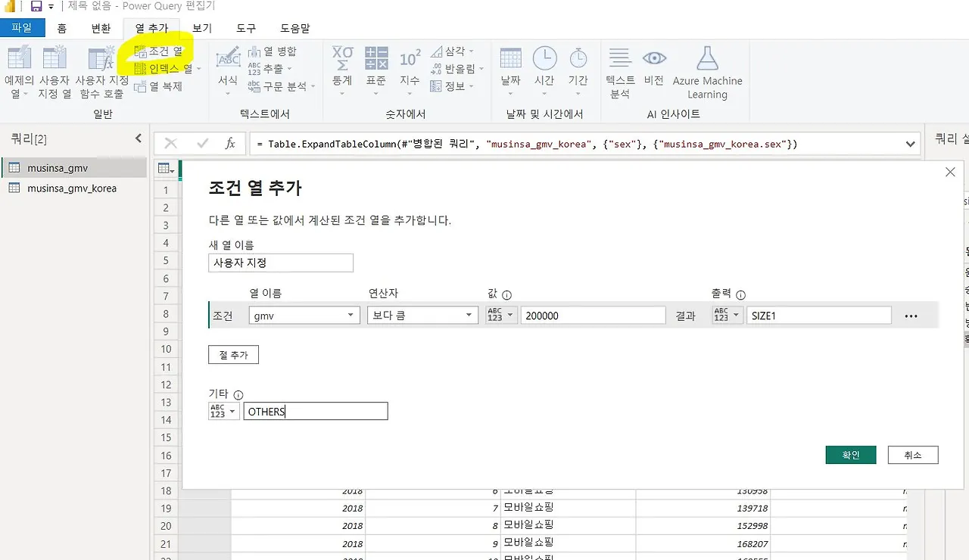Click the table icon at grid corner
Screen dimensions: 969x560
coord(165,170)
